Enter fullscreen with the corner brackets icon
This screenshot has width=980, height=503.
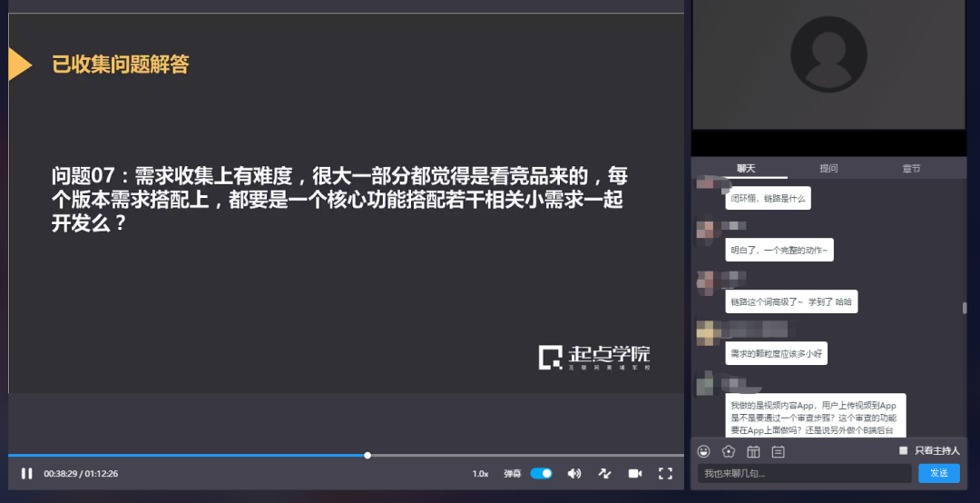click(x=666, y=474)
